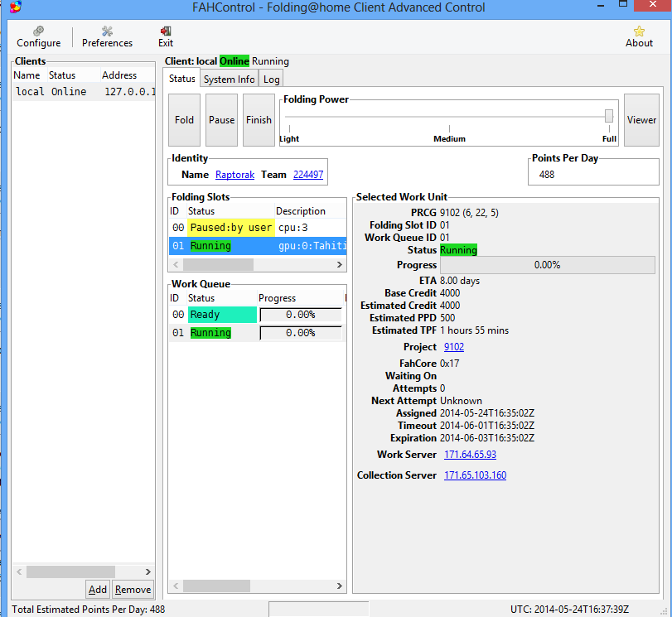Click left arrow of Folding Slots scrollbar
Screen dimensions: 672x617
point(176,265)
